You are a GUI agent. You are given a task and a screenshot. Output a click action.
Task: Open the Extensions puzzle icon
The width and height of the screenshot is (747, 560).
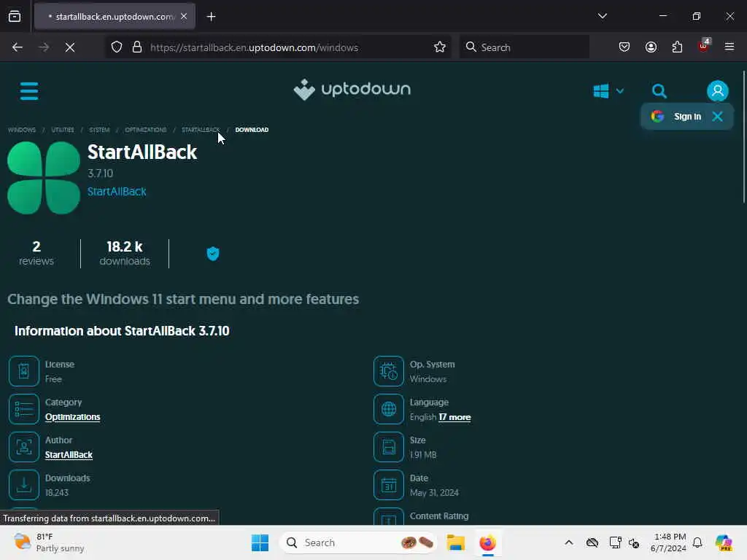677,47
